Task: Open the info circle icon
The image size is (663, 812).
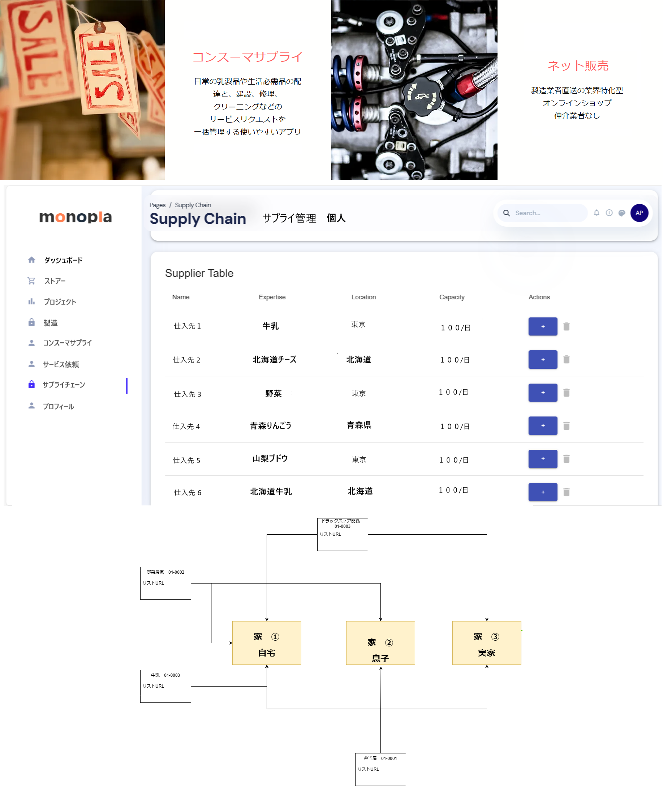Action: 610,213
